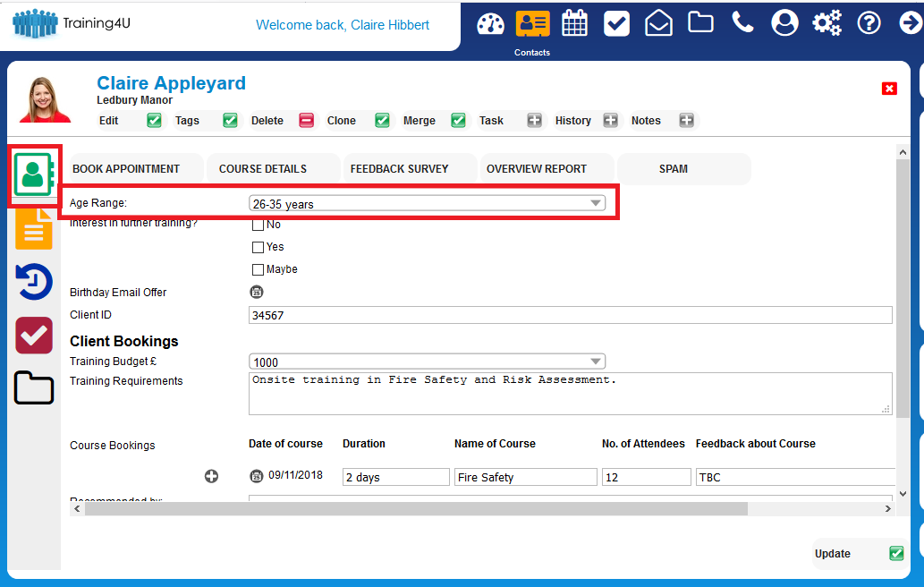Click the Edit button
Image resolution: width=924 pixels, height=587 pixels.
pos(130,120)
